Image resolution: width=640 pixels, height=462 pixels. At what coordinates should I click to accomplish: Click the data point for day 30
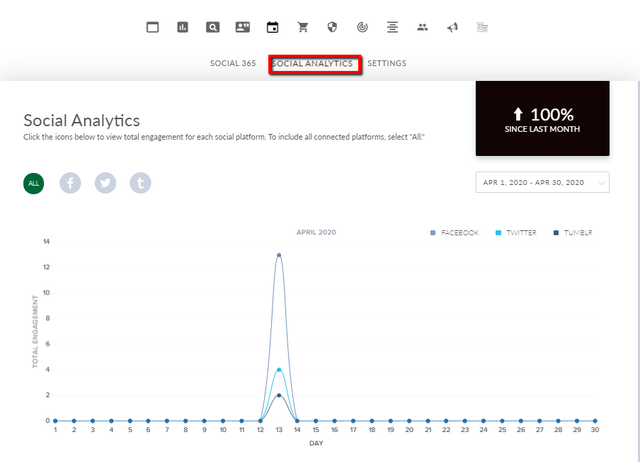(595, 421)
